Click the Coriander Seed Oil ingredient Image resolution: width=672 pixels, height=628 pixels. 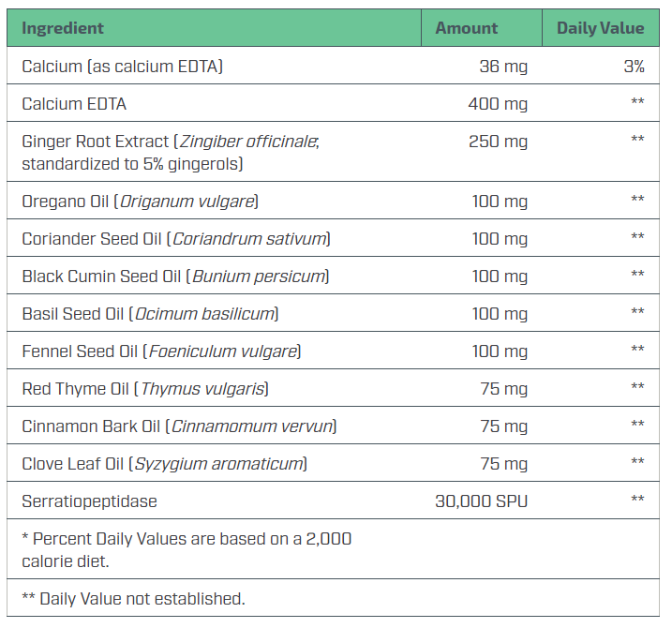click(176, 238)
